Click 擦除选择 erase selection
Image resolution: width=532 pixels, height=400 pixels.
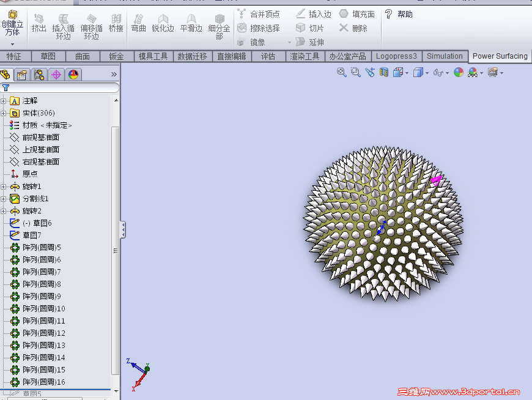coord(259,28)
